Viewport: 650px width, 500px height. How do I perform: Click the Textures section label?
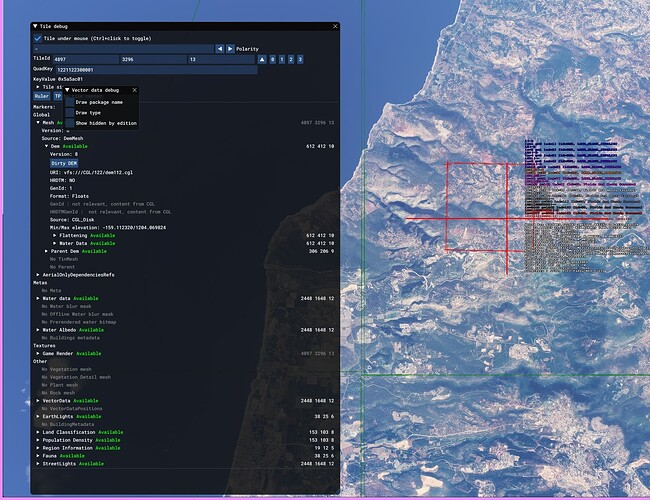coord(44,346)
